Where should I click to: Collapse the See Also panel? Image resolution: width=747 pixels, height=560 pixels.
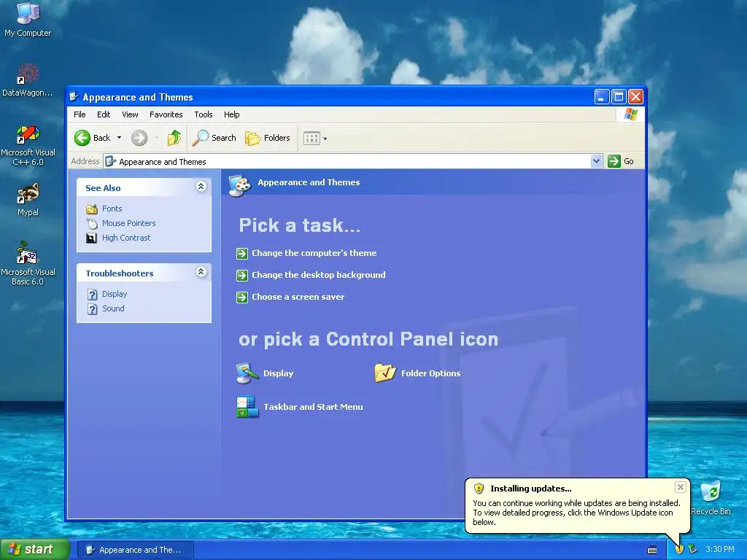(x=201, y=187)
